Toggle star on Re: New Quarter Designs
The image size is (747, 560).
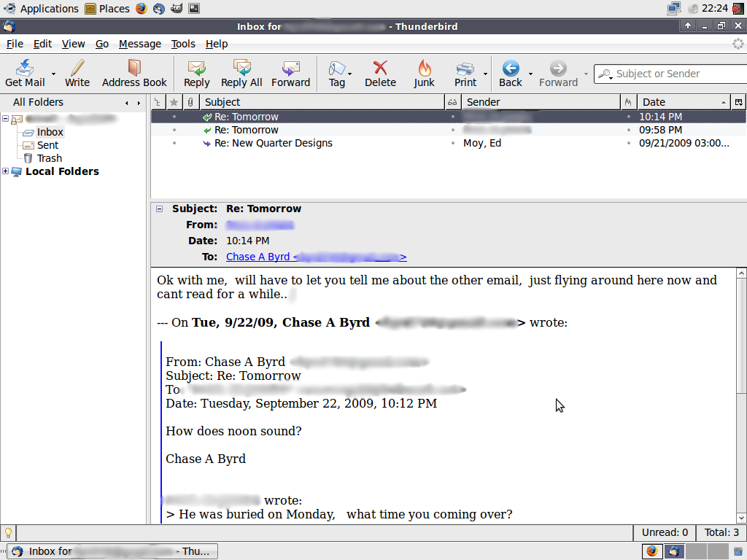174,143
